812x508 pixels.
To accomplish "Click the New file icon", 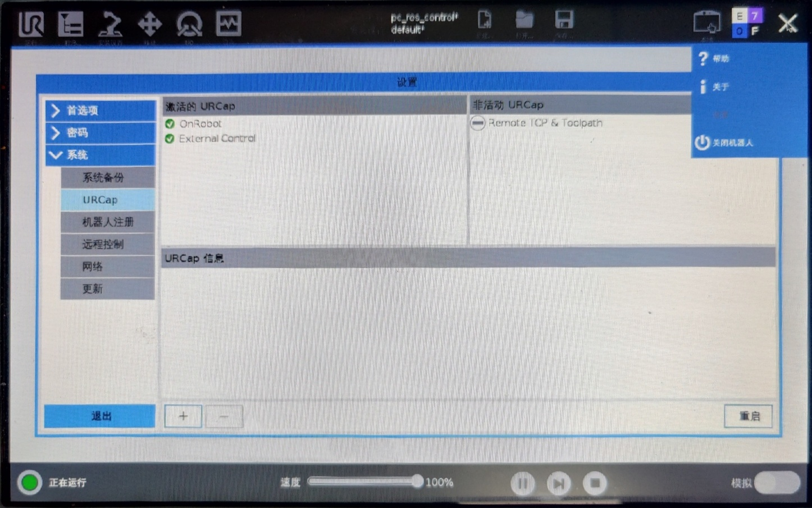I will [485, 20].
